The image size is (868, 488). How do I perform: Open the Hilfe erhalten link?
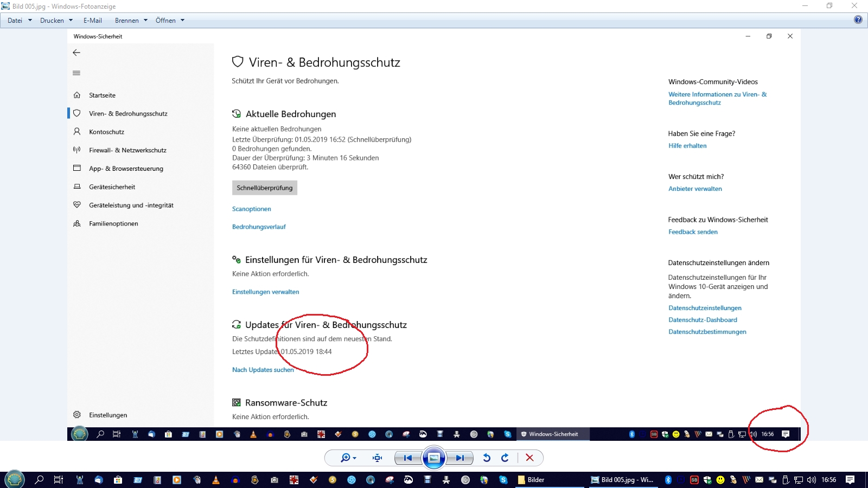[x=687, y=146]
